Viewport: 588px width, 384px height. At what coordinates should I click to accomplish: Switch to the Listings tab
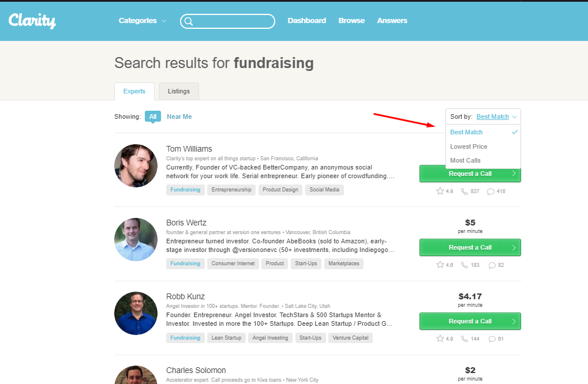(x=179, y=92)
